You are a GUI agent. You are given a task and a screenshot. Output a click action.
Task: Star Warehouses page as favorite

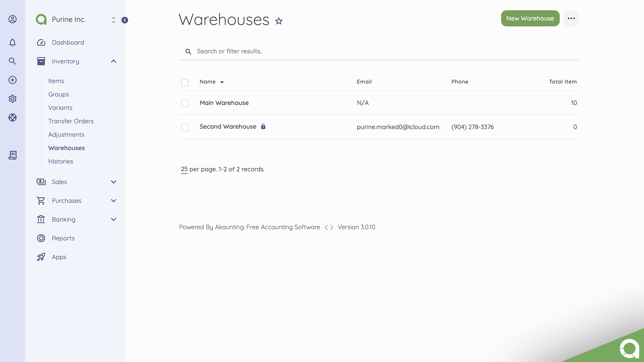tap(279, 21)
